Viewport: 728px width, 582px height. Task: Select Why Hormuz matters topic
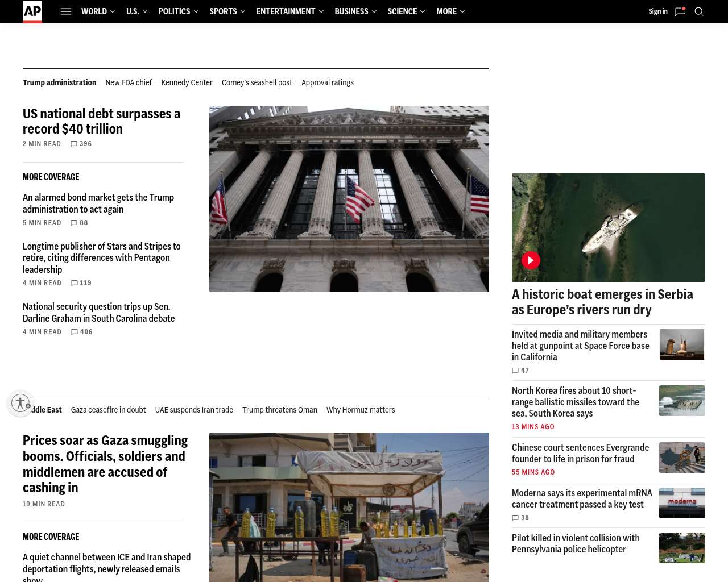tap(361, 410)
